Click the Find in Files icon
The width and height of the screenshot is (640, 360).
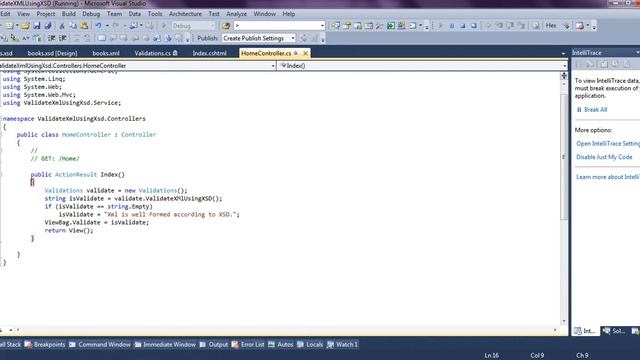tap(226, 26)
